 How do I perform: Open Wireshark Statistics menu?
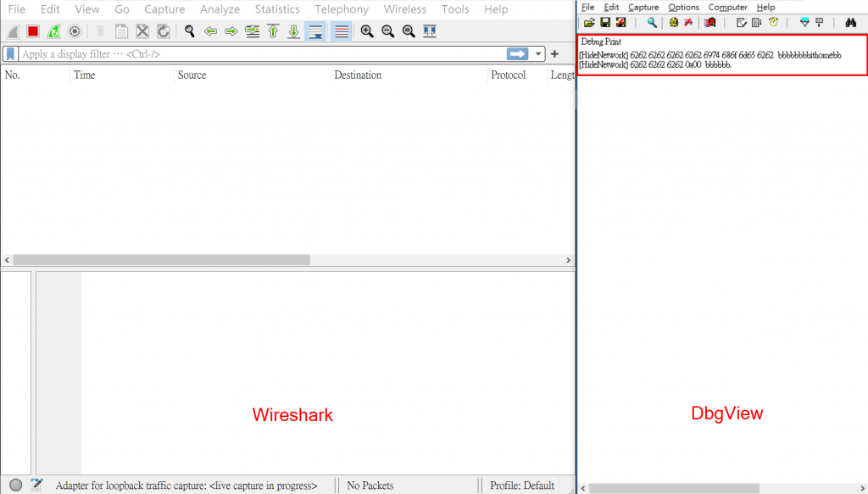click(x=277, y=9)
